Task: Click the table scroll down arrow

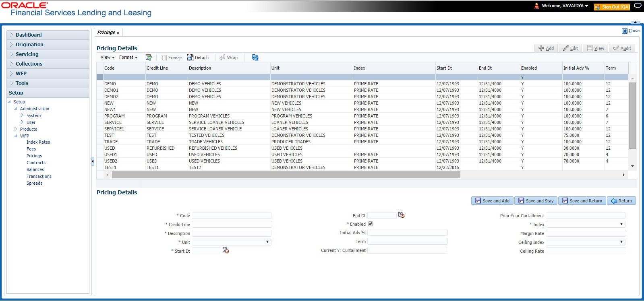Action: (632, 166)
